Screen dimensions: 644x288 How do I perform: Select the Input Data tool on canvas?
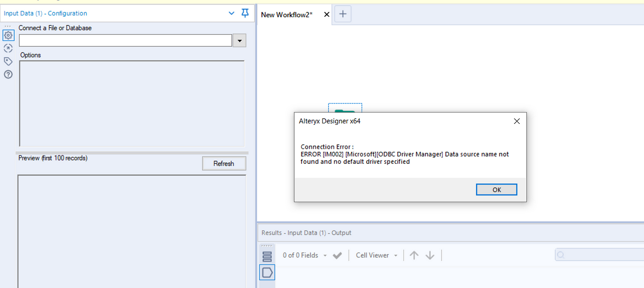(345, 108)
